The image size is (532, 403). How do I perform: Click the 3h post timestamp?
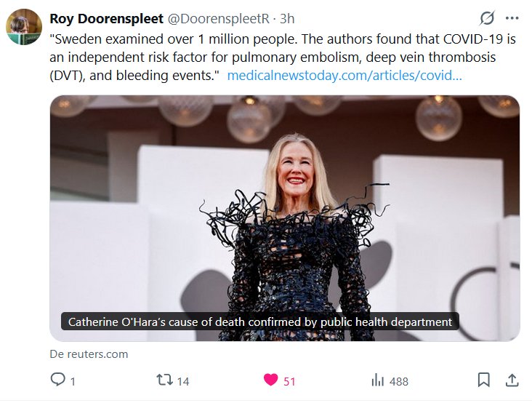(286, 18)
